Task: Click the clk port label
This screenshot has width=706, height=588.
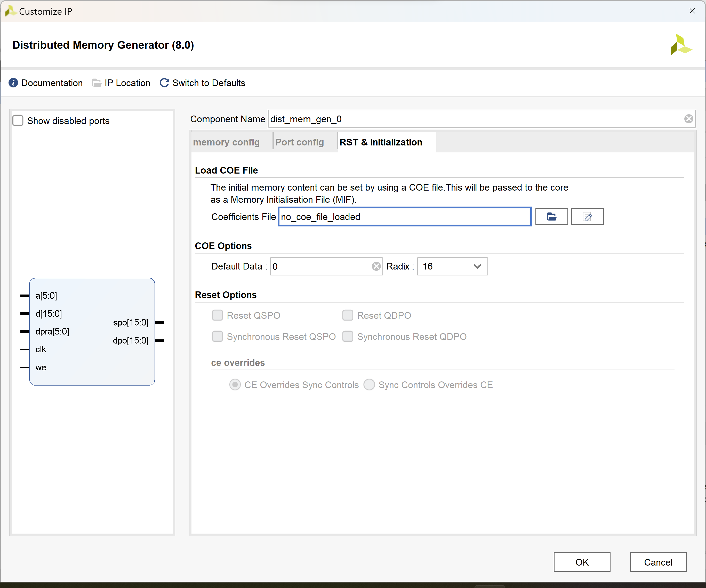Action: (x=41, y=349)
